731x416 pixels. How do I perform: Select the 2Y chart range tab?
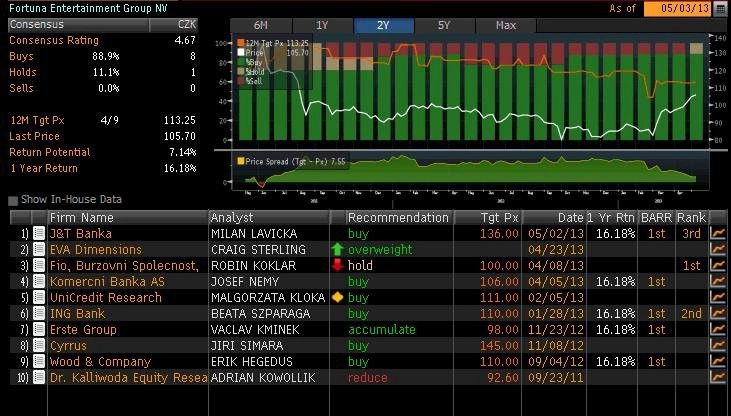(383, 25)
